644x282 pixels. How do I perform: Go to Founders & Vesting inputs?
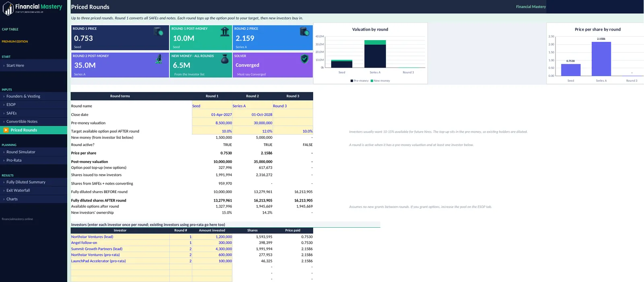point(34,96)
